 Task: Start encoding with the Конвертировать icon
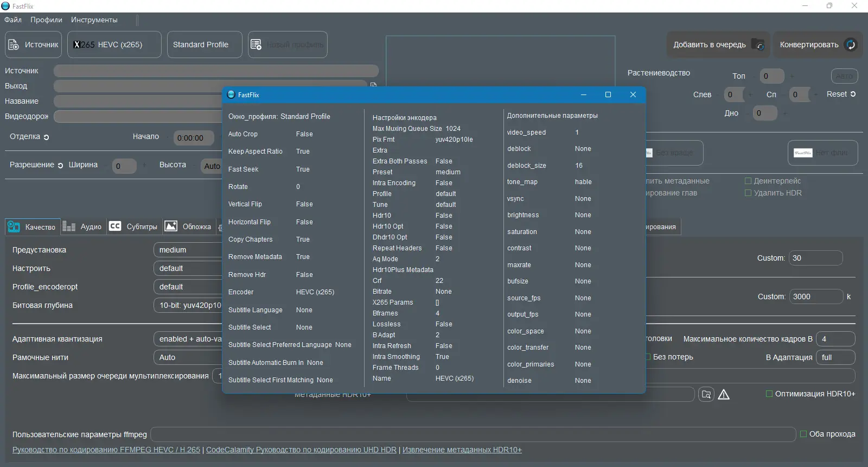click(851, 45)
